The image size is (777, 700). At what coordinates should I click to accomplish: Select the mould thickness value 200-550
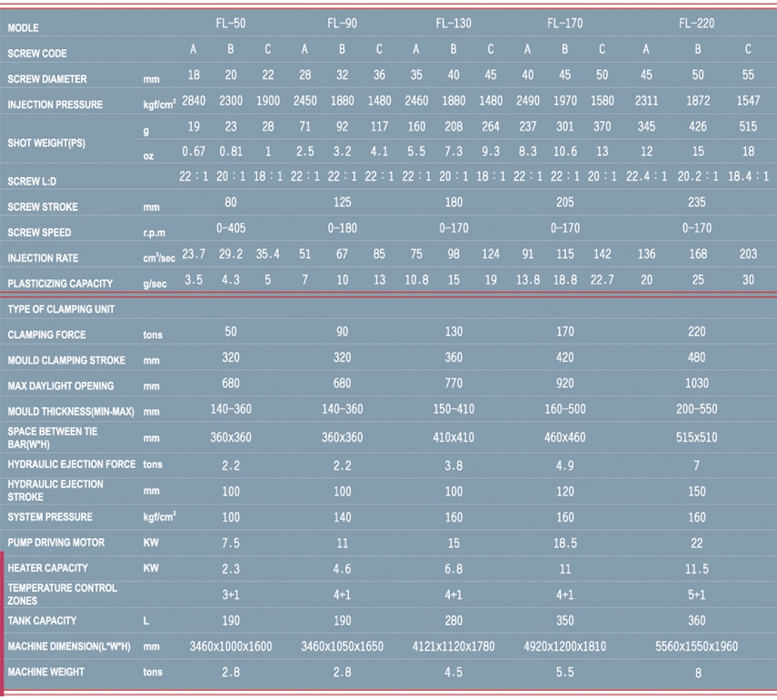(x=696, y=410)
